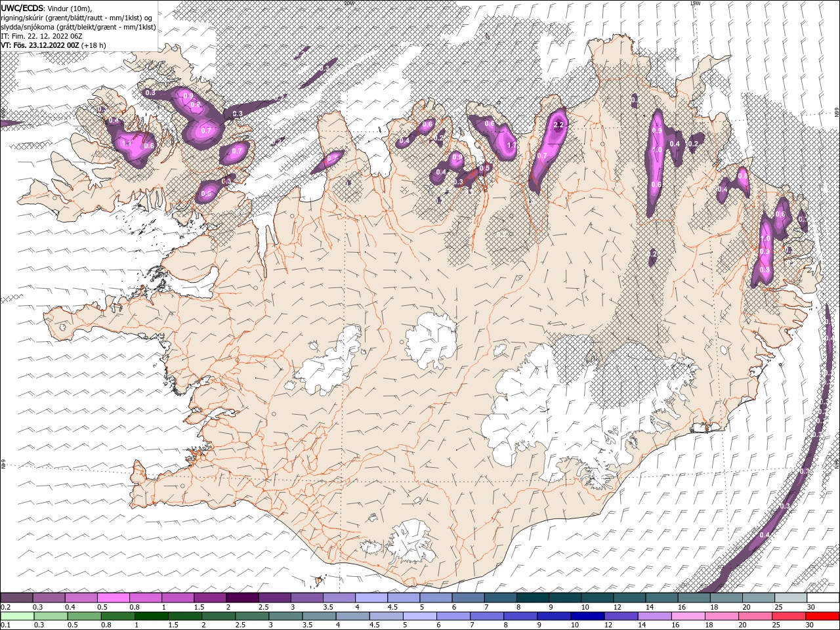Pick pink rain swatch between 18 and 20
The height and width of the screenshot is (630, 840).
722,616
